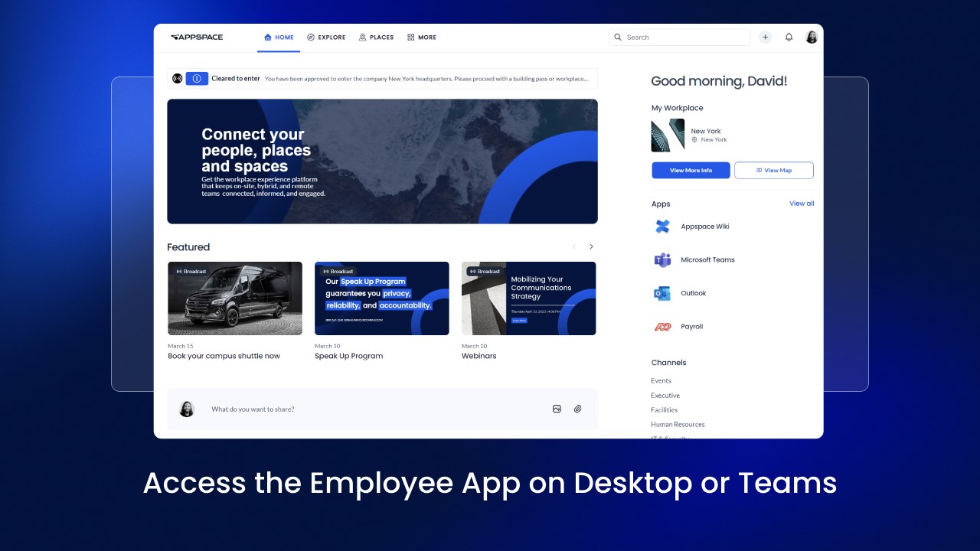The height and width of the screenshot is (551, 980).
Task: Open notifications bell
Action: click(789, 37)
